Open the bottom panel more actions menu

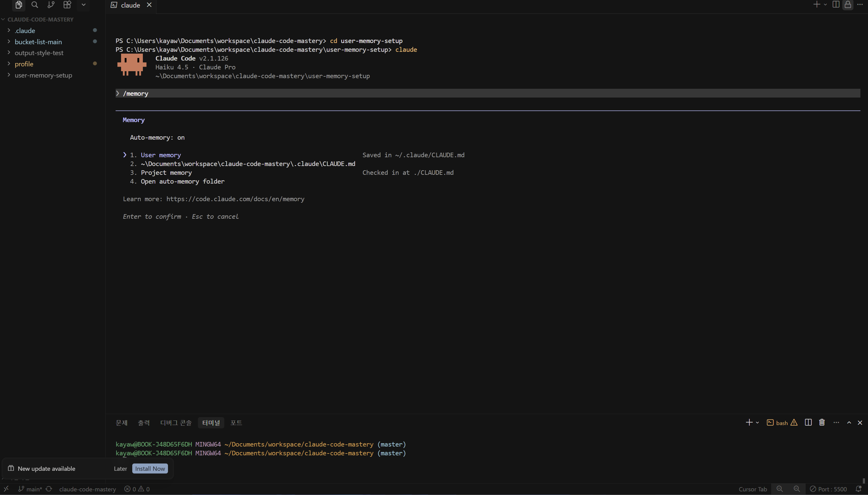click(836, 422)
